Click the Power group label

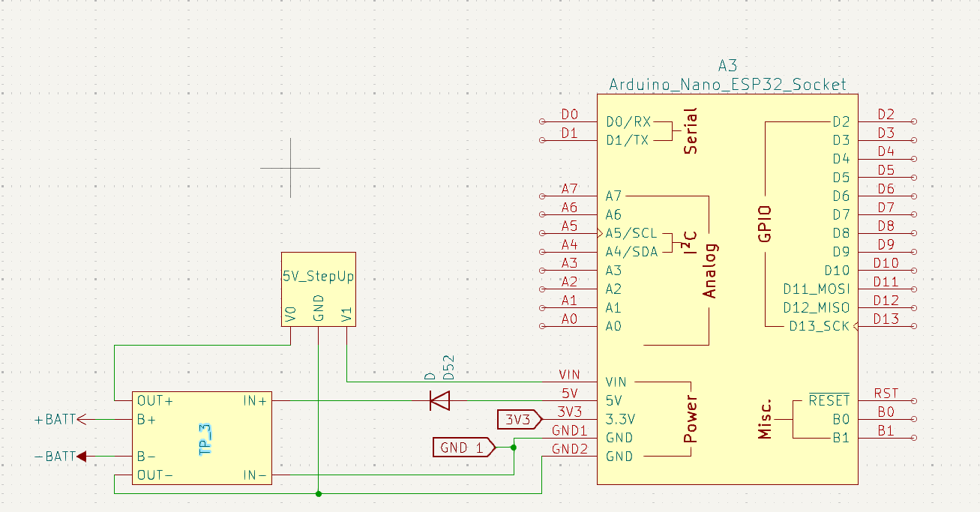(691, 419)
